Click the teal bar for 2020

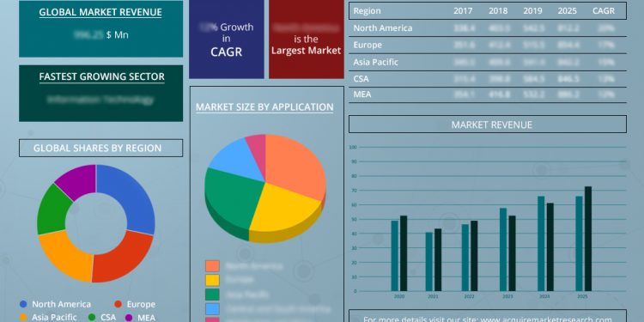395,256
